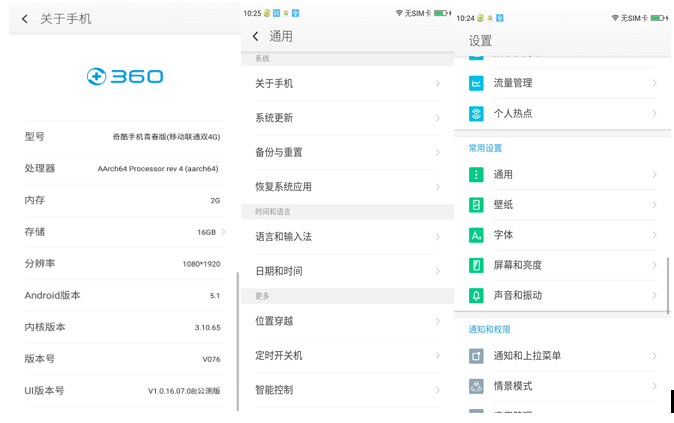This screenshot has height=423, width=674.
Task: Open 字体 settings label
Action: pos(503,235)
